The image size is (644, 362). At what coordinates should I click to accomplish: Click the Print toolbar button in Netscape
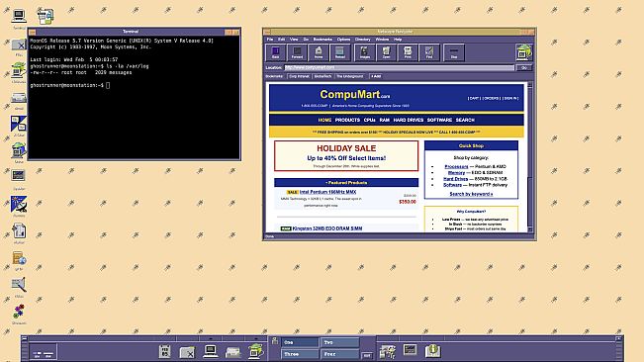(408, 52)
